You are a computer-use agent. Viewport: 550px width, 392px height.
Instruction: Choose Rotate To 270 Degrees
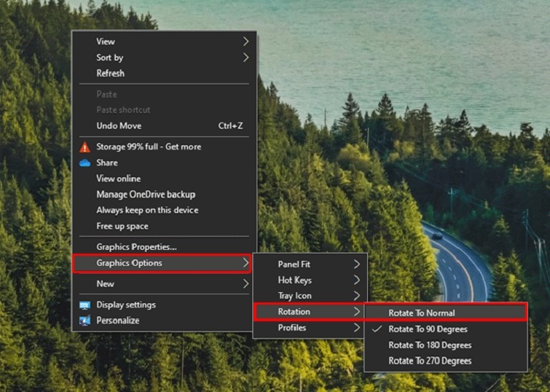point(430,361)
